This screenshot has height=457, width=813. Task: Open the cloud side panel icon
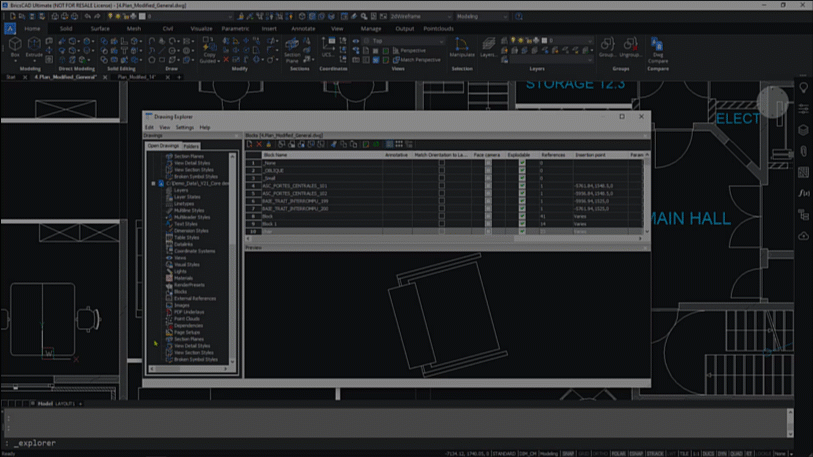pyautogui.click(x=803, y=236)
